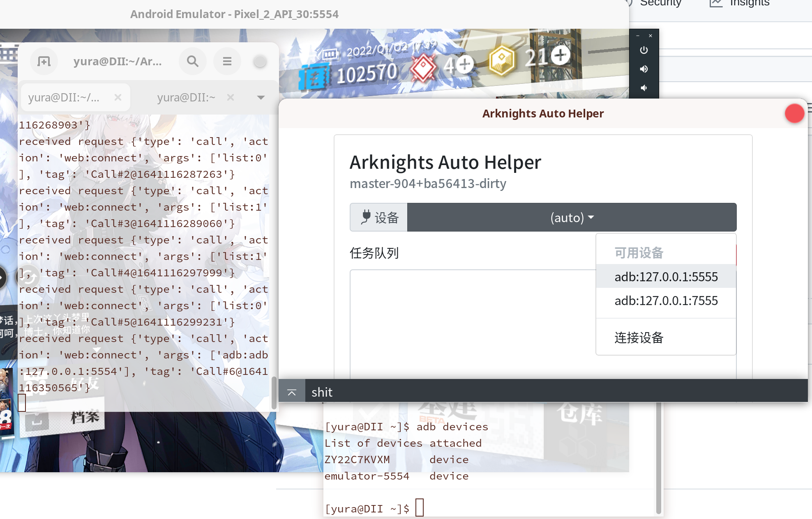
Task: Collapse the drop-down terminal via arrow icon
Action: [292, 392]
